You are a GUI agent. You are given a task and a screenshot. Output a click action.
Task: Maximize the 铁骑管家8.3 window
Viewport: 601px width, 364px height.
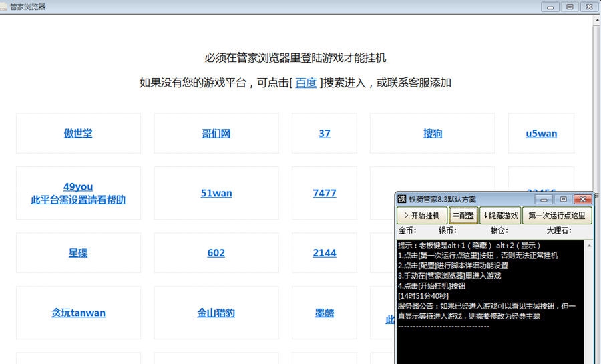[x=563, y=199]
